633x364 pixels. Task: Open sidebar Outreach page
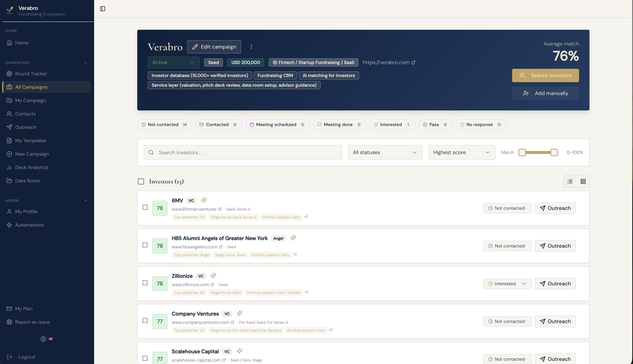pos(46,127)
